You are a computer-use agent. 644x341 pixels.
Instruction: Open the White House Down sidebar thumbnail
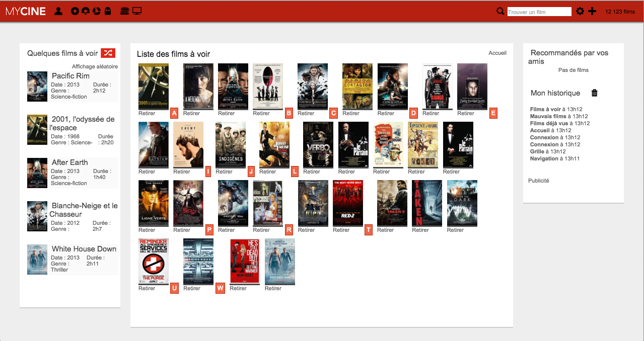click(37, 260)
